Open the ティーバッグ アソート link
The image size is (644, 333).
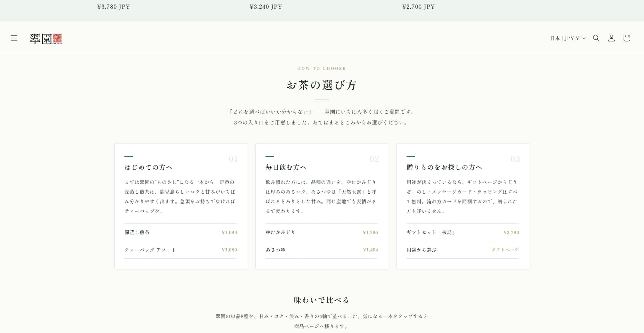click(x=181, y=250)
